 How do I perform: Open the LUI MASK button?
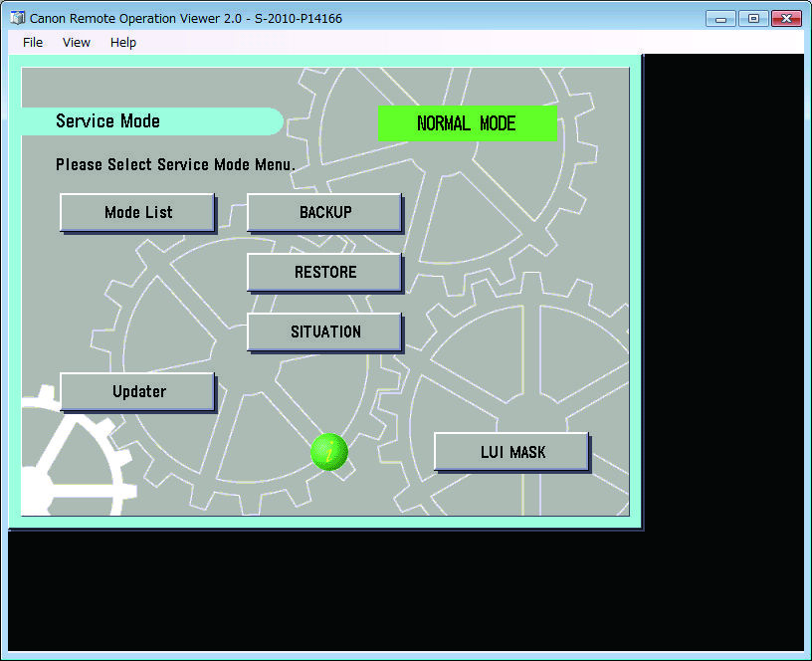[512, 452]
